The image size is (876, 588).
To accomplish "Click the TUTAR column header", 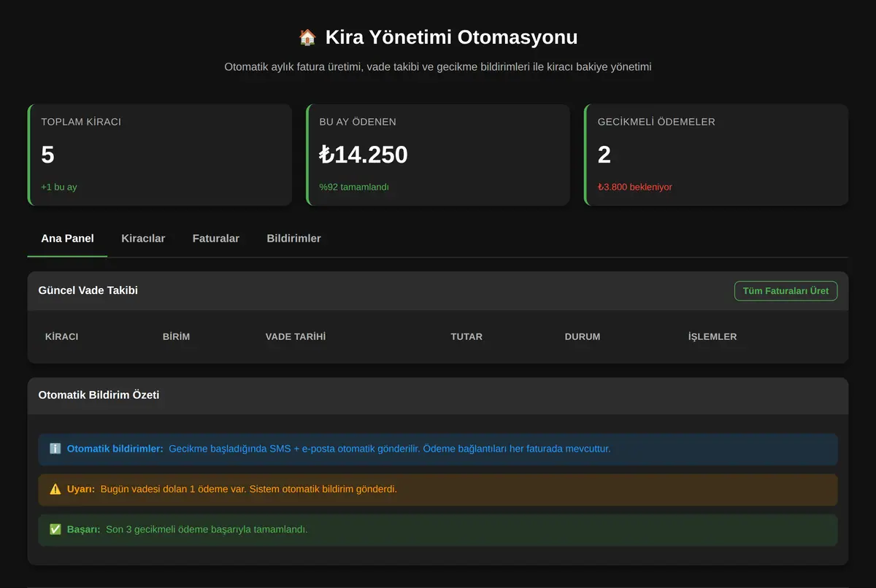I will click(466, 337).
